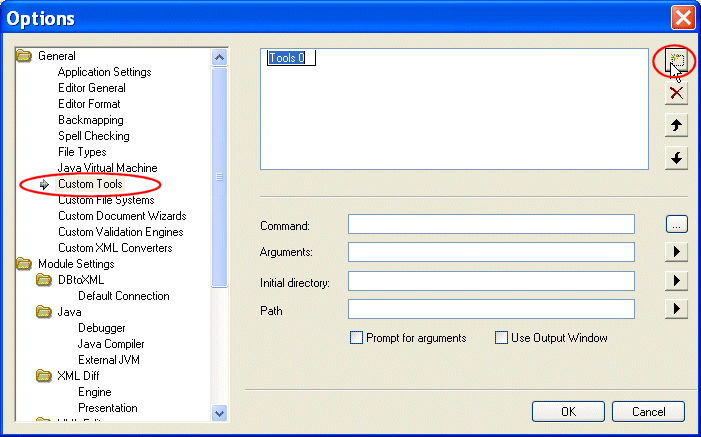Select Java Virtual Machine option page

[107, 168]
